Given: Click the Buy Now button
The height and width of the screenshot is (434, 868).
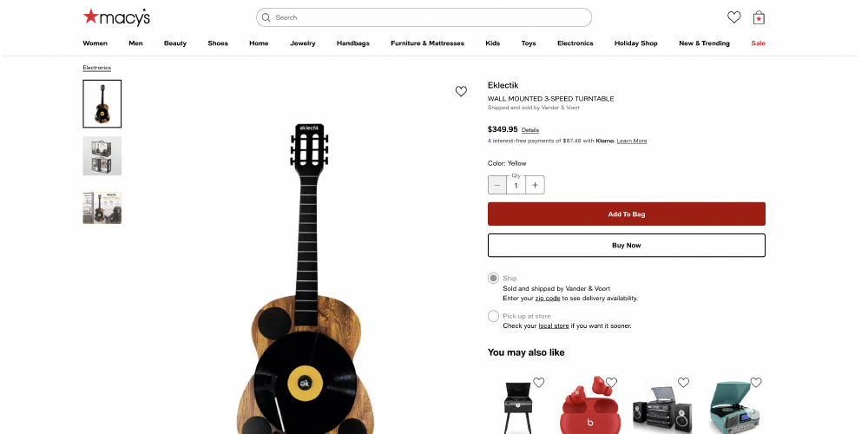Looking at the screenshot, I should click(626, 246).
